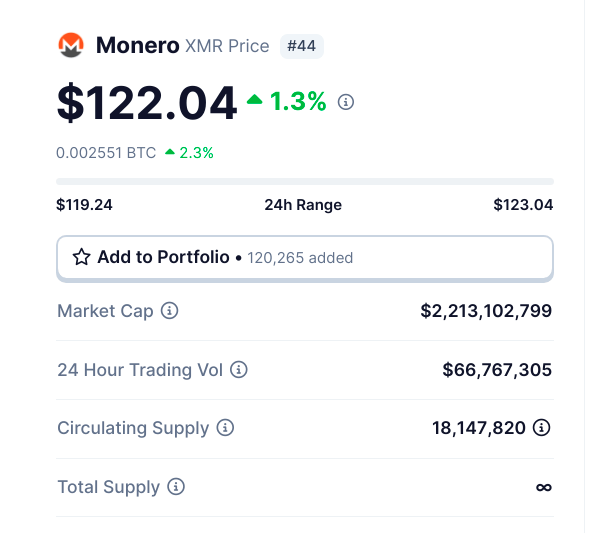Click info icon next to 18,147,820 value
The image size is (603, 533).
pos(541,428)
